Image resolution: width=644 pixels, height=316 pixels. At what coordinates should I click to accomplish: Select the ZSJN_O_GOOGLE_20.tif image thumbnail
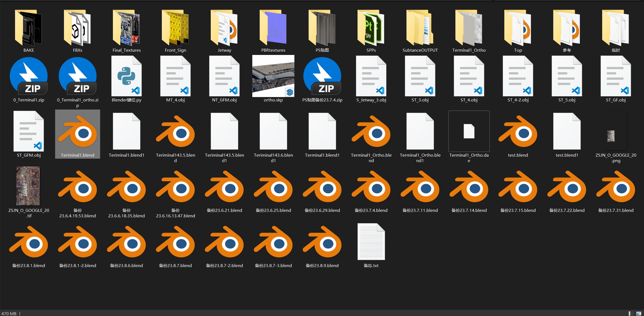[x=28, y=186]
